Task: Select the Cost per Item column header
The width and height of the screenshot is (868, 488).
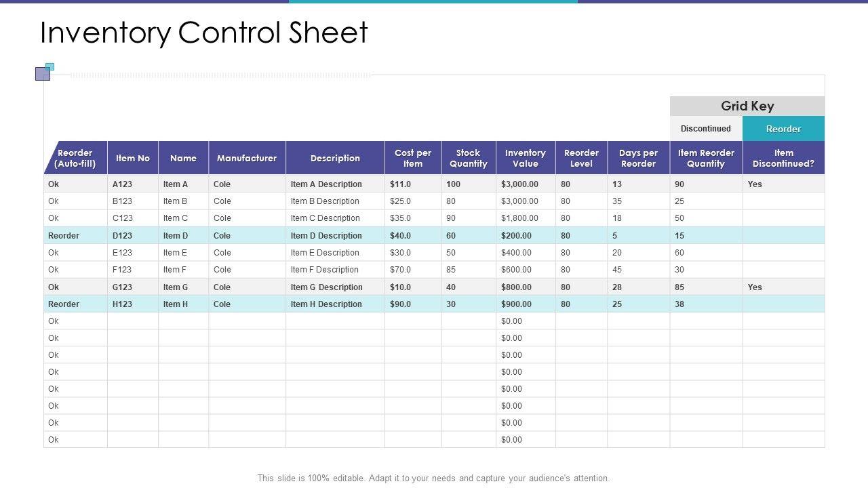Action: (x=412, y=159)
